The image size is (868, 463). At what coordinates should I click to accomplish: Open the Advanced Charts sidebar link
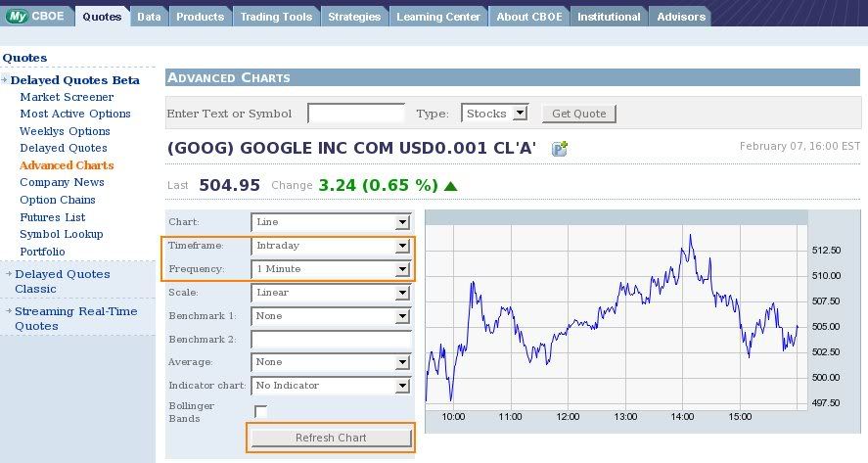click(x=67, y=165)
